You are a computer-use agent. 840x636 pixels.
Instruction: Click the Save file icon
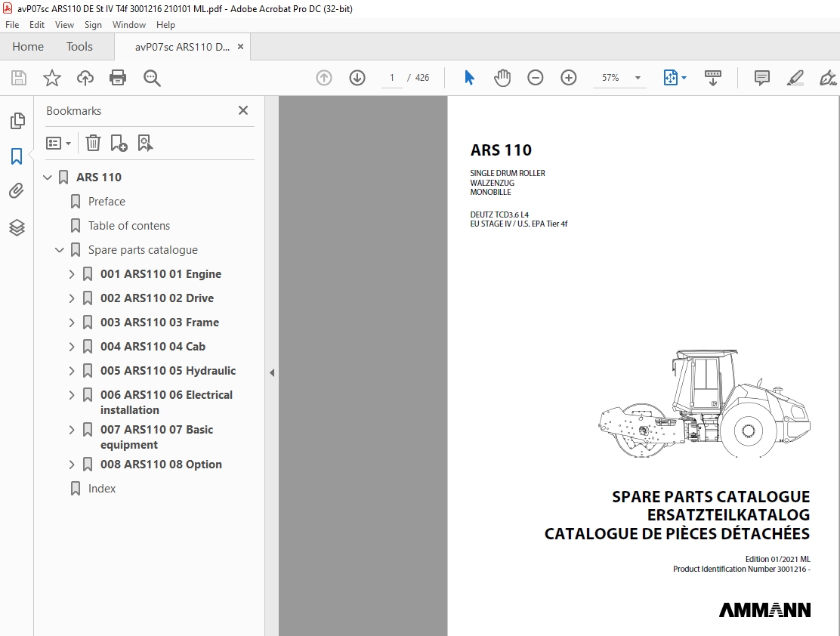[19, 78]
